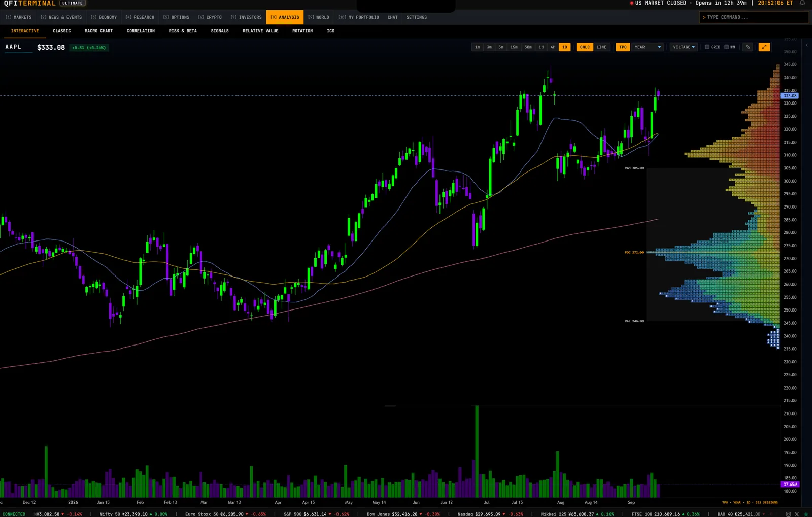This screenshot has width=812, height=517.
Task: Switch to the Classic sub-tab
Action: [x=62, y=31]
